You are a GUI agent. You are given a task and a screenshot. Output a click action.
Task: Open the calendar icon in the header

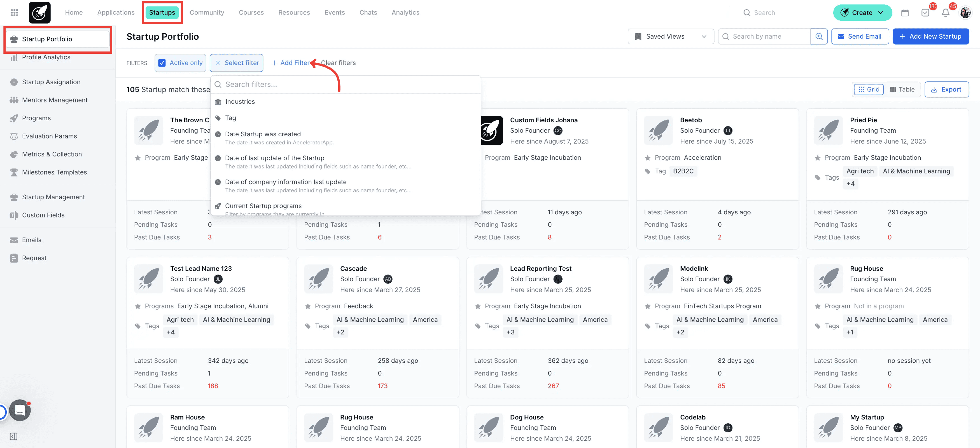(x=905, y=13)
